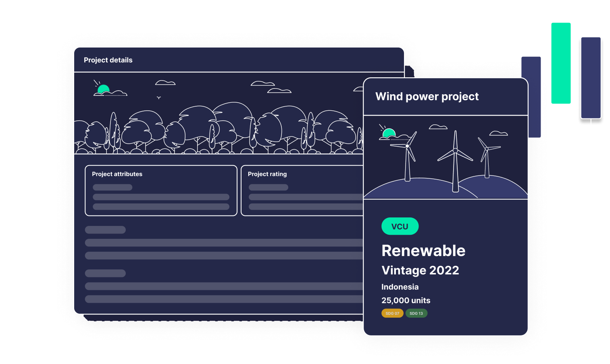Toggle the VCU badge on the project card
This screenshot has height=364, width=610.
[x=400, y=226]
